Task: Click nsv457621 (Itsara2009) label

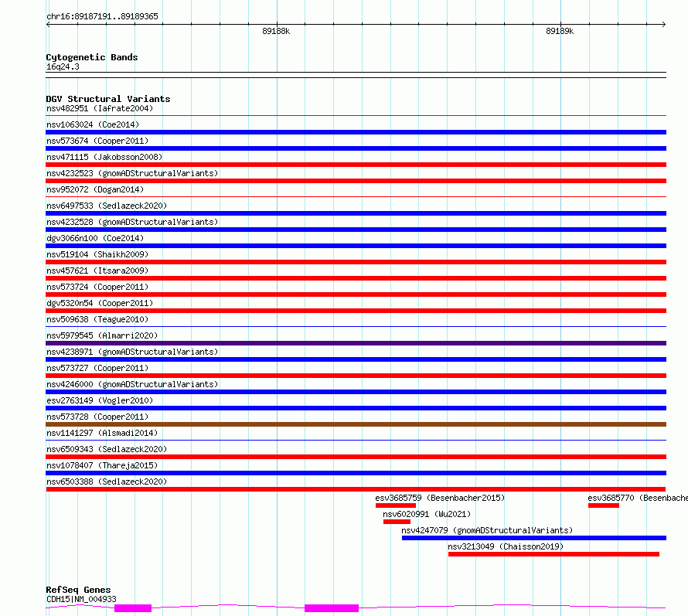Action: point(97,271)
